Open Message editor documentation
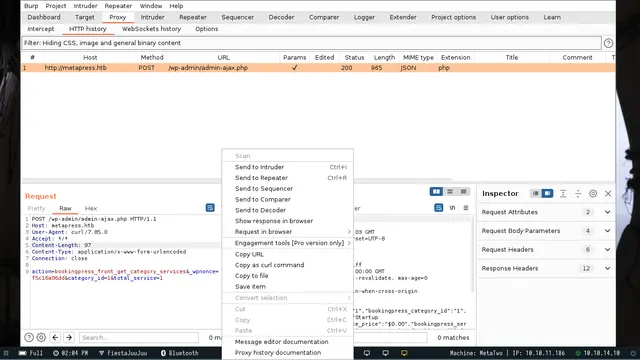 tap(287, 342)
